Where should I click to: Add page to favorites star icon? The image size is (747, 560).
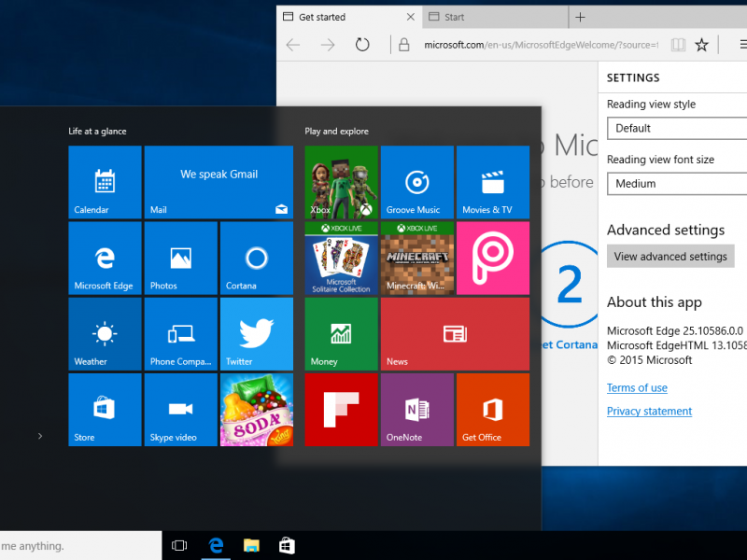701,45
